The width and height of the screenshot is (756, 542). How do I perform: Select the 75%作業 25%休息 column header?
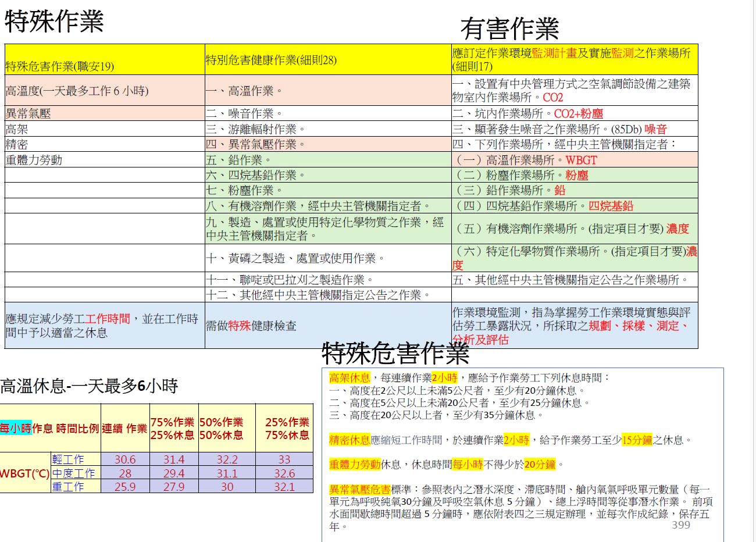(x=173, y=429)
